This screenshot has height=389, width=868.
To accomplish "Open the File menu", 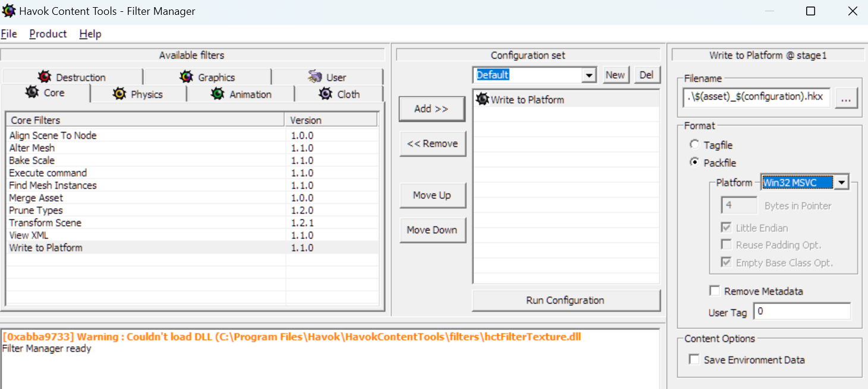I will point(9,34).
